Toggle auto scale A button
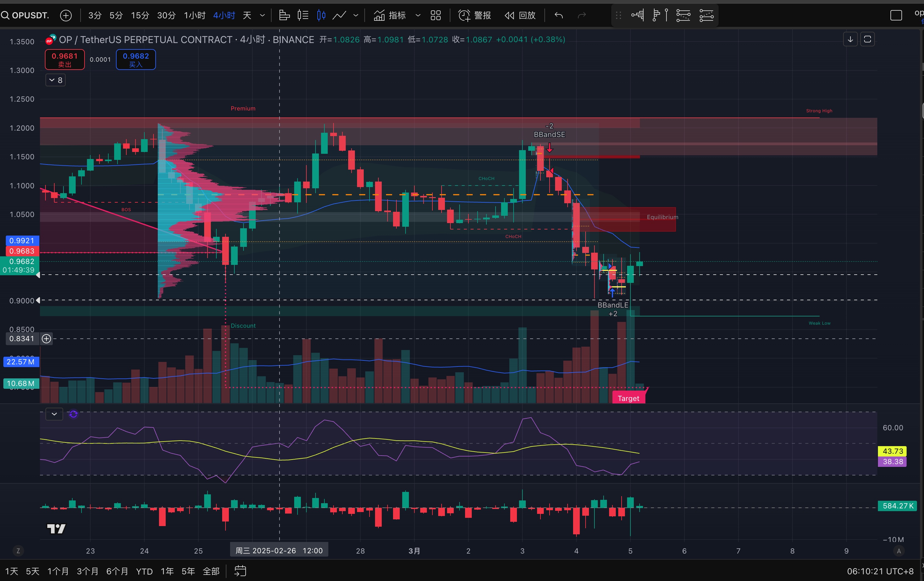 pyautogui.click(x=898, y=551)
